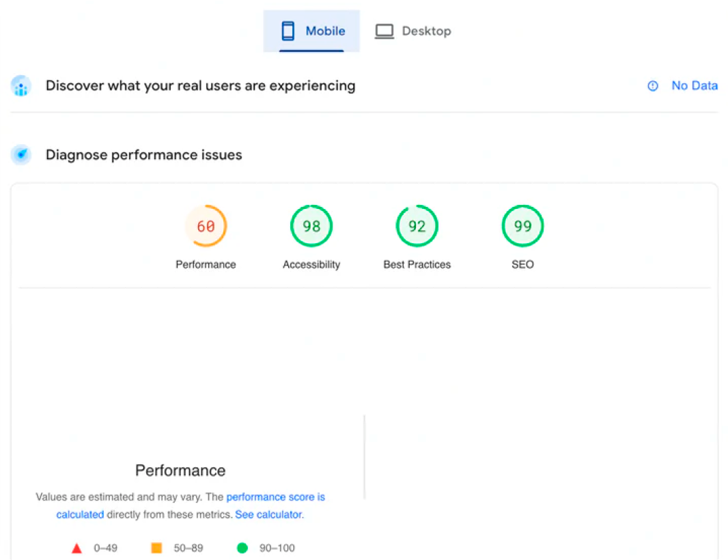Click the red triangle 0–49 legend marker
The image size is (728, 560).
click(77, 548)
